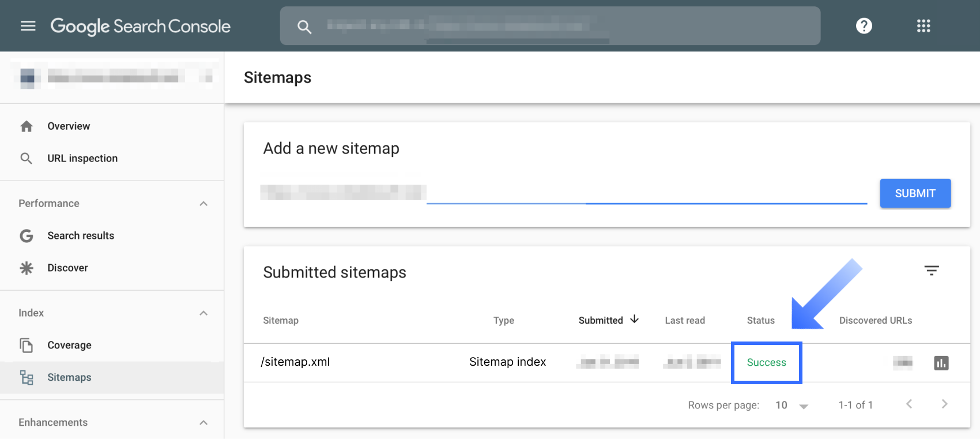
Task: Click the new sitemap URL input field
Action: click(646, 193)
